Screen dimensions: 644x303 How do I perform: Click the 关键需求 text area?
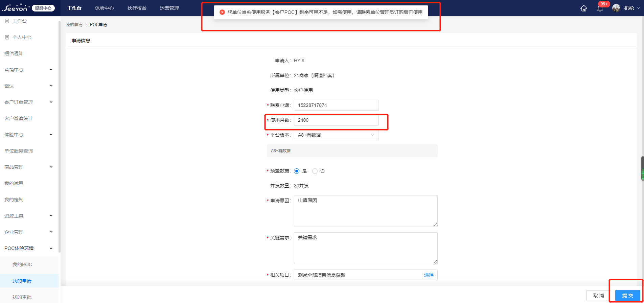click(x=366, y=248)
